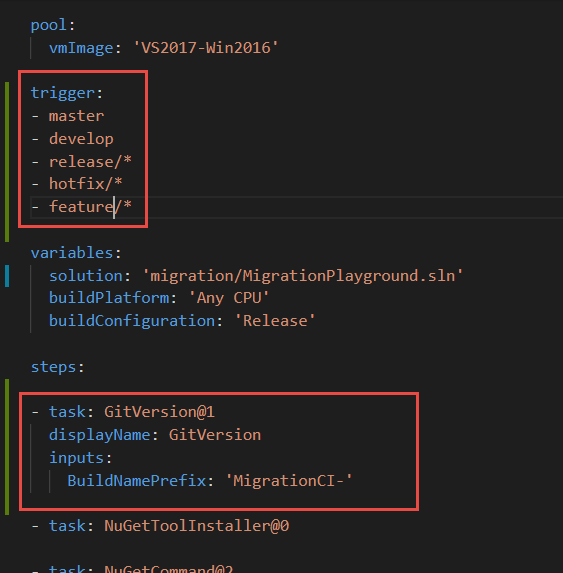Click the 'trigger' key
The image size is (563, 573).
coord(63,93)
